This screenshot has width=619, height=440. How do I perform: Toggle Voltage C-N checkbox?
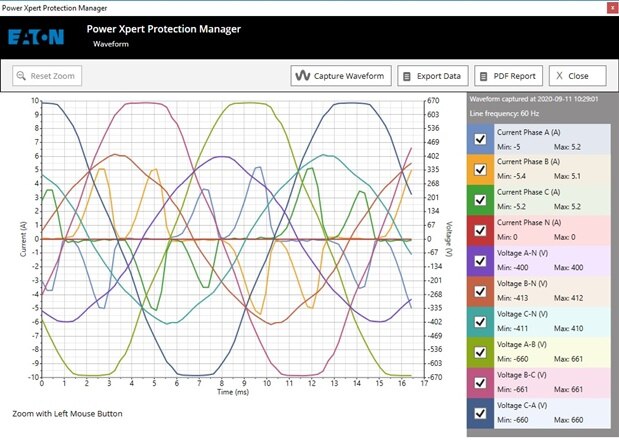[480, 322]
